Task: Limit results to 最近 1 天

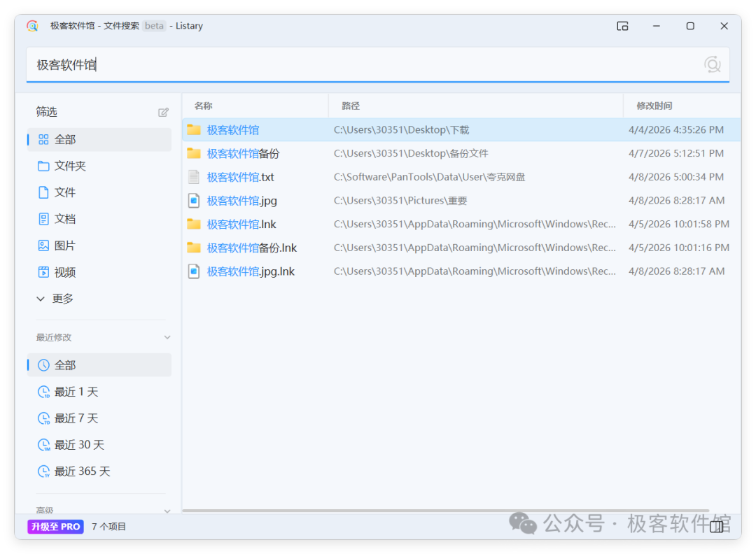Action: click(99, 392)
